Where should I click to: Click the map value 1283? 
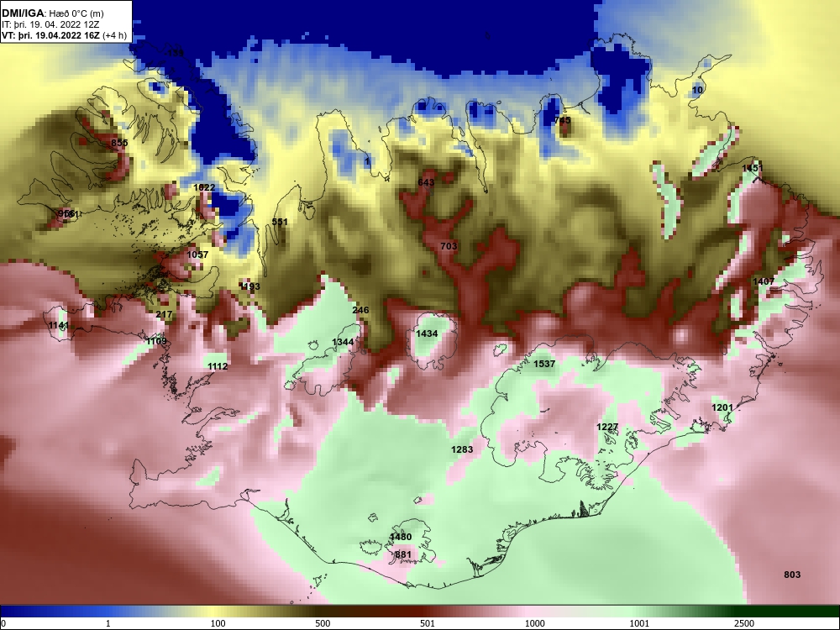(x=462, y=449)
